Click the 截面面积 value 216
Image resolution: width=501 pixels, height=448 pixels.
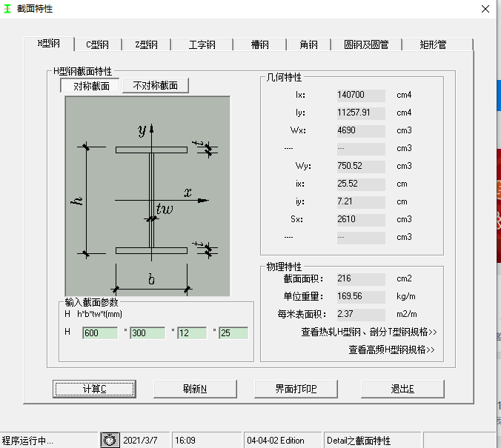point(361,279)
